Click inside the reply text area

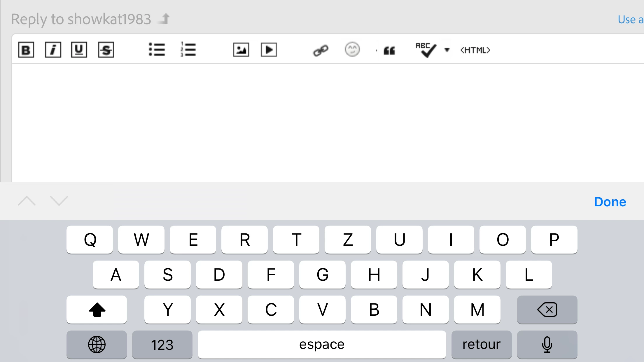(x=321, y=122)
